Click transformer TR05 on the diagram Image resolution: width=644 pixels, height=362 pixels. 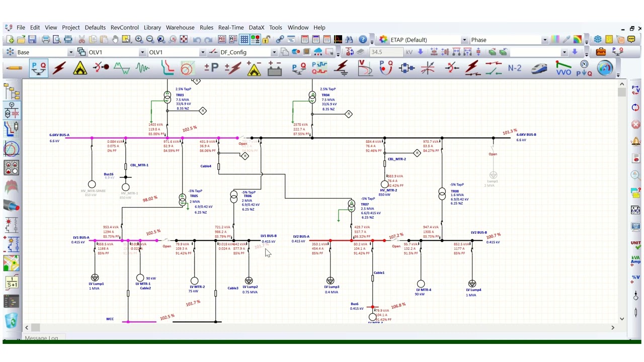coord(183,201)
